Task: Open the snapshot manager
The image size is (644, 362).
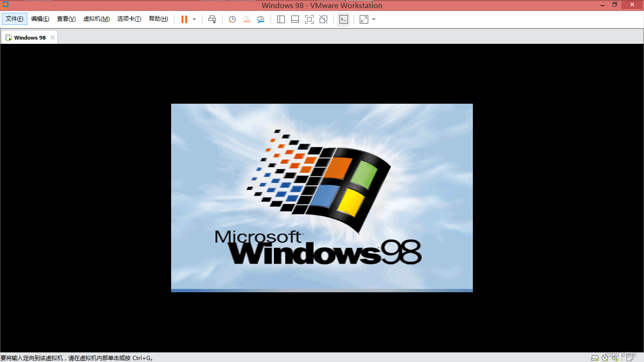Action: click(x=260, y=19)
